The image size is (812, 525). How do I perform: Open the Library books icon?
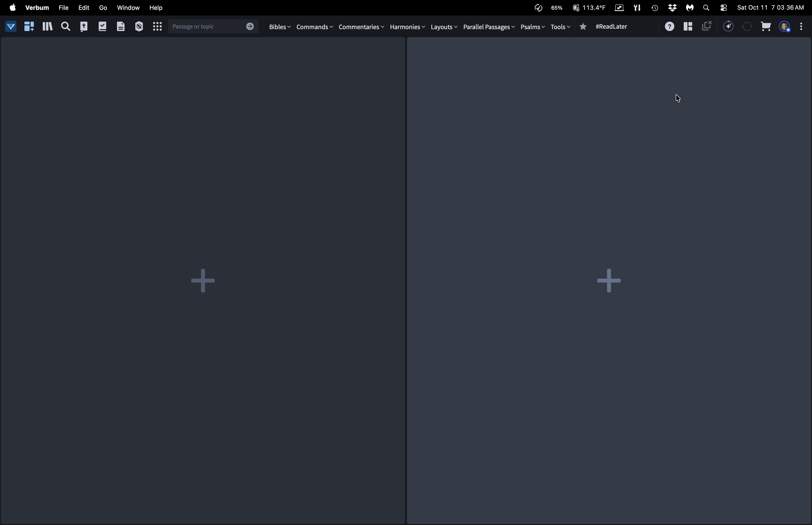(x=47, y=27)
